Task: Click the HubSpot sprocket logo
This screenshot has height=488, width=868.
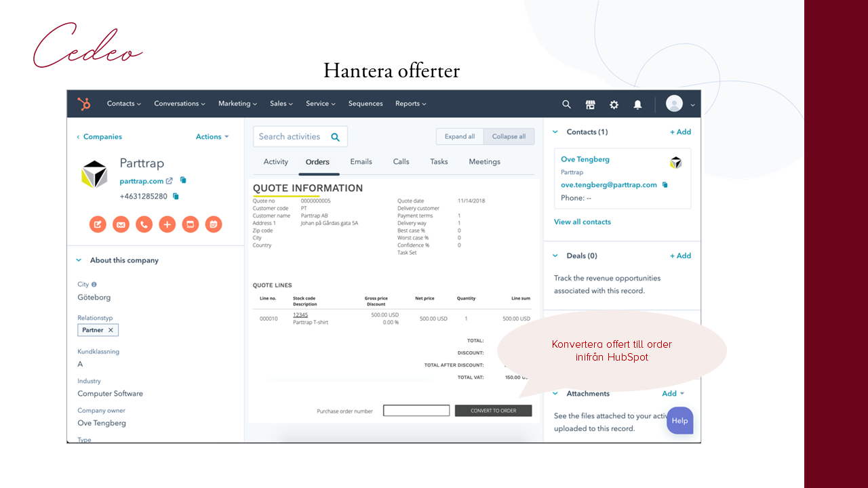Action: pos(84,104)
